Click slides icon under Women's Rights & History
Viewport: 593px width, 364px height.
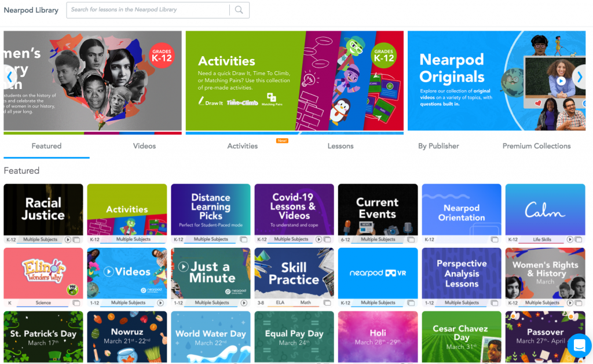[579, 303]
